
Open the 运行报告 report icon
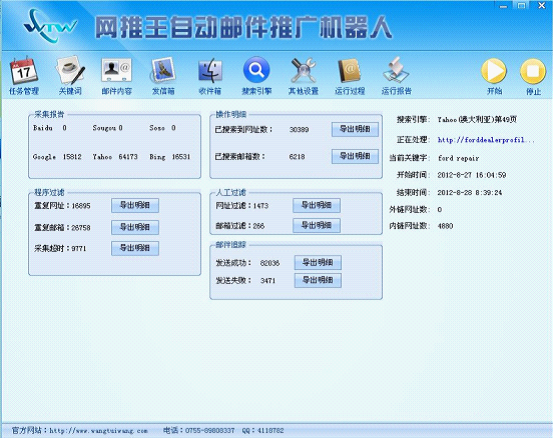(396, 71)
